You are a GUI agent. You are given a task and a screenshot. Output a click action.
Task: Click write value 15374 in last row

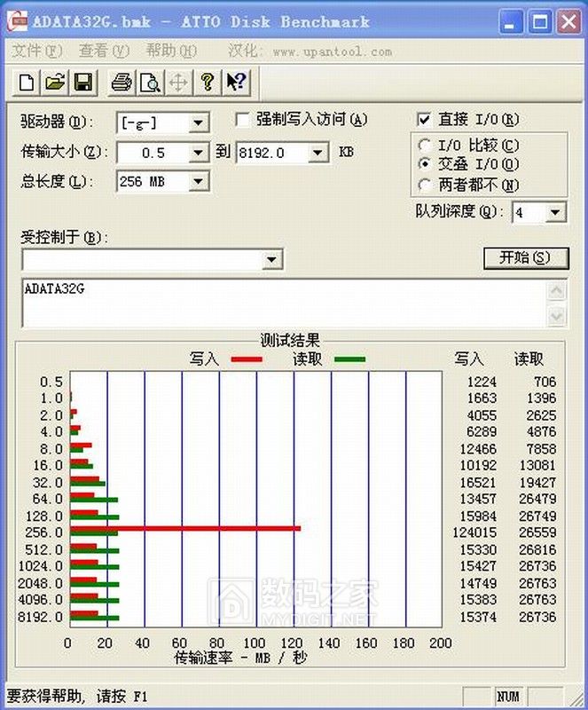[478, 617]
